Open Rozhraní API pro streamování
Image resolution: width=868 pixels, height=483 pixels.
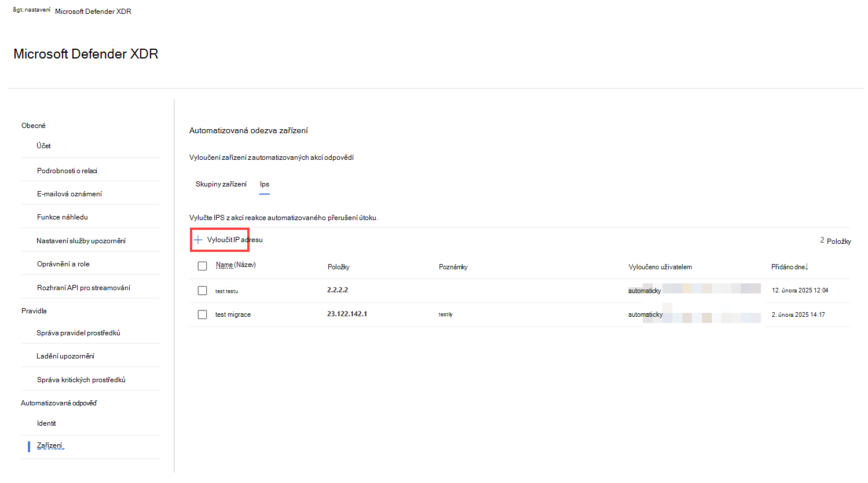83,288
